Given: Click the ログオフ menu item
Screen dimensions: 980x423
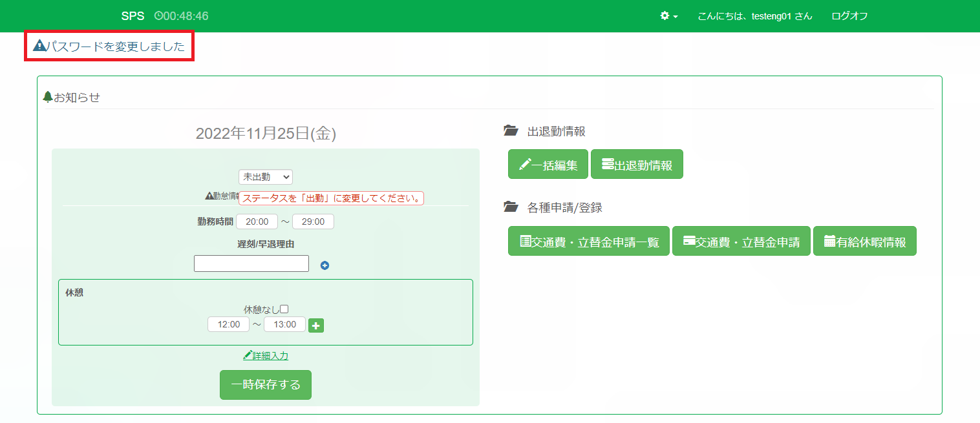Looking at the screenshot, I should tap(849, 16).
